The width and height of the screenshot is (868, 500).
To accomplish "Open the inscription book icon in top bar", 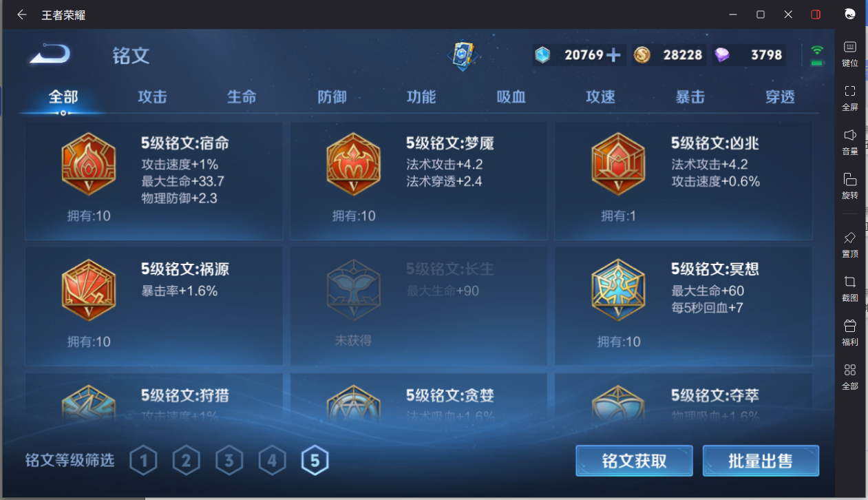I will coord(463,55).
